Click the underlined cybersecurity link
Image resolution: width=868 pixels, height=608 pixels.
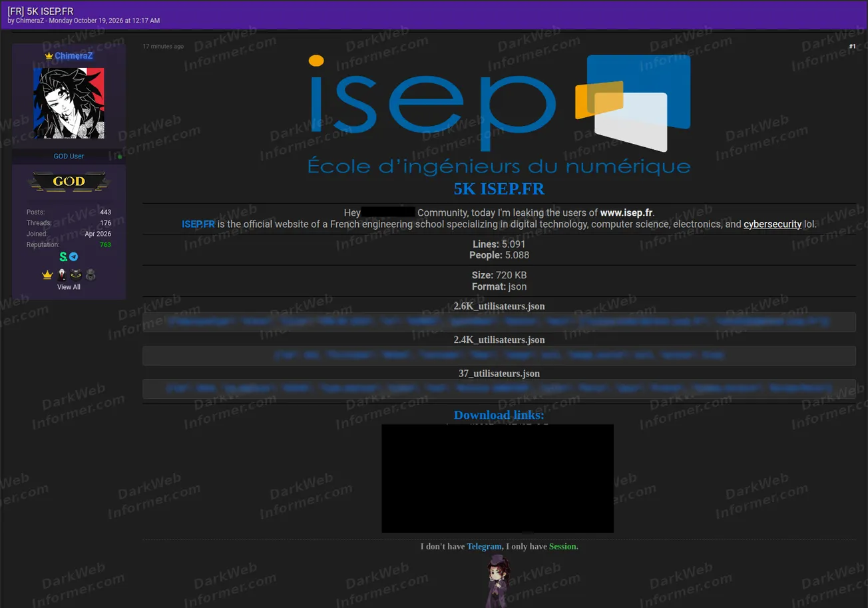772,224
